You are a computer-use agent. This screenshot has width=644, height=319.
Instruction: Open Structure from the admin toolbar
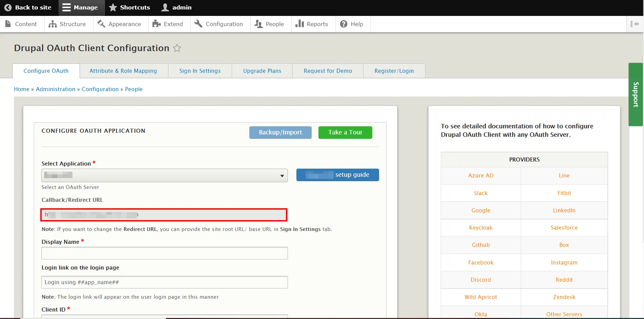[67, 24]
